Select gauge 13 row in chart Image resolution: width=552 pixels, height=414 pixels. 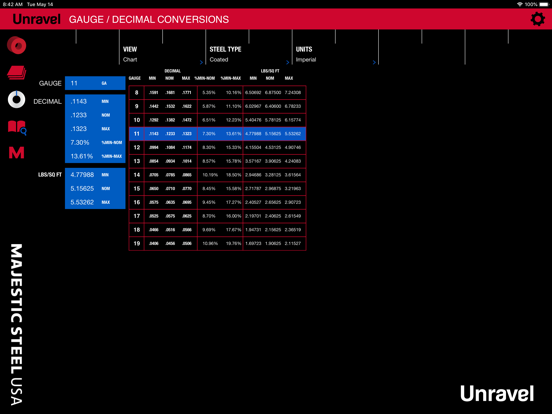coord(217,161)
